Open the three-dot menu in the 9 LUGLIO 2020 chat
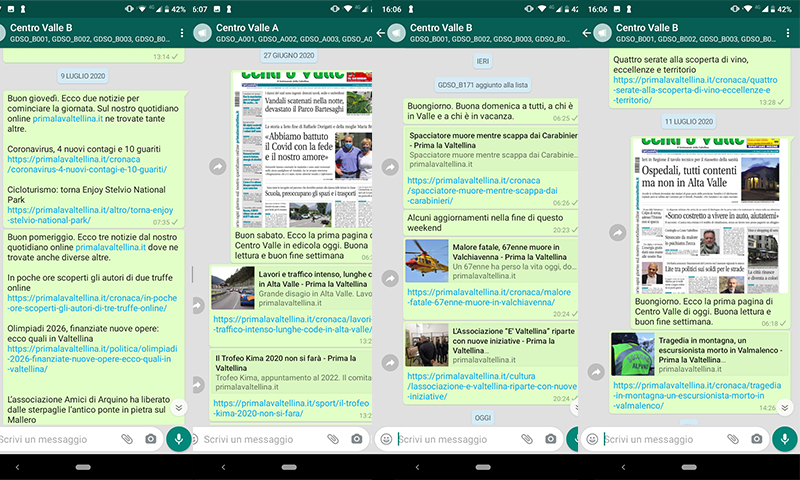This screenshot has width=800, height=480. coord(182,33)
